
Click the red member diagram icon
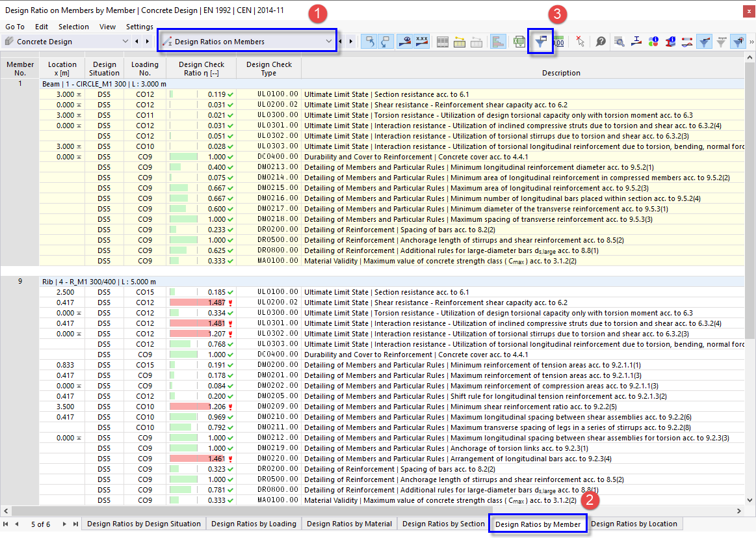point(687,42)
